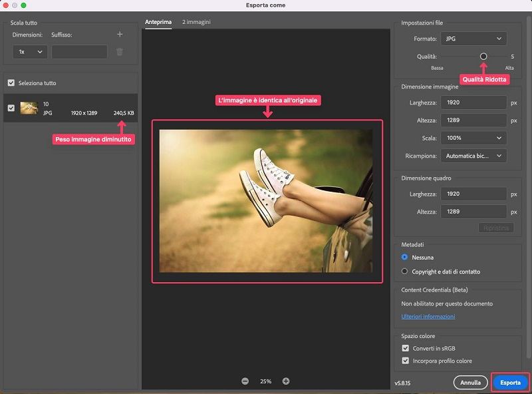
Task: Zoom out with the minus magnifier icon
Action: [245, 381]
